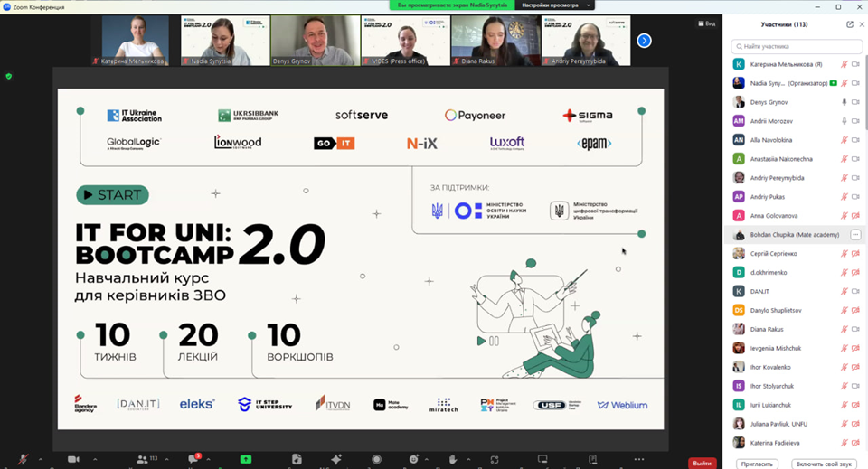Select Denys Grynov video thumbnail
Viewport: 868px width, 469px height.
coord(316,41)
